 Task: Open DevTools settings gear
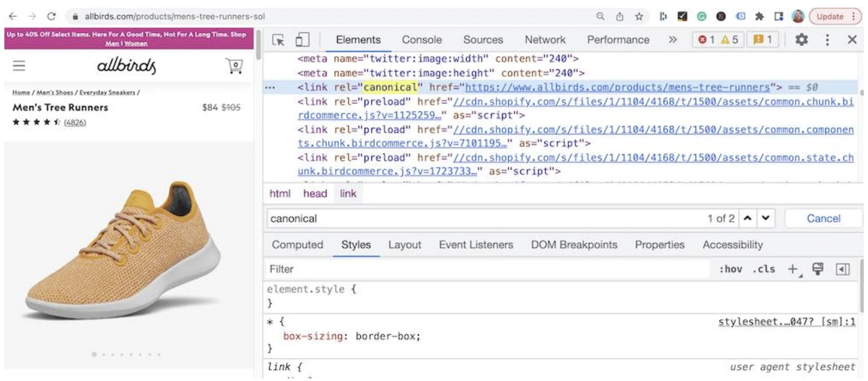(x=801, y=40)
